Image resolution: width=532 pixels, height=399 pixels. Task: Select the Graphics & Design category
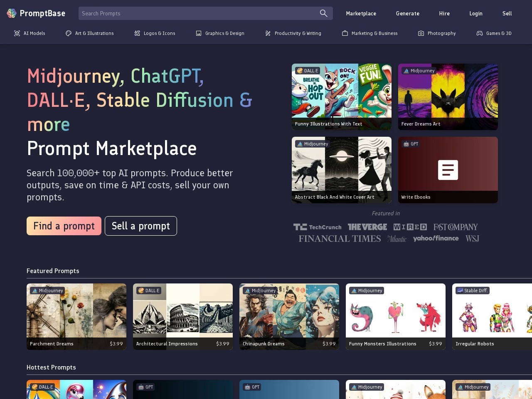pos(220,33)
